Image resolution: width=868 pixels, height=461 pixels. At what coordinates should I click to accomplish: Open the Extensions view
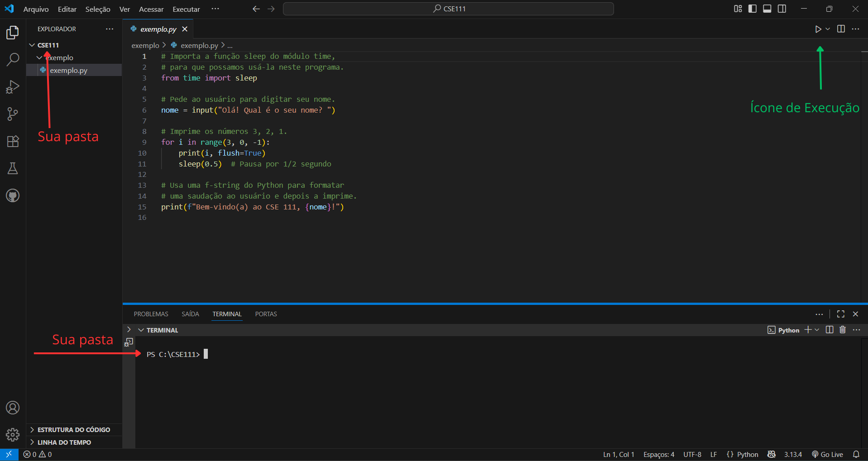coord(13,141)
